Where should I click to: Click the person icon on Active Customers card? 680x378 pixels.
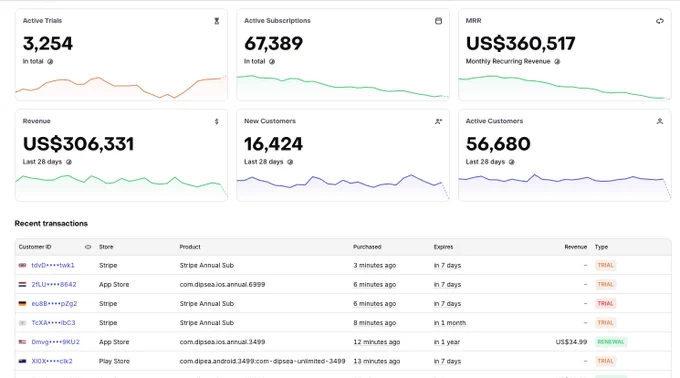coord(660,121)
